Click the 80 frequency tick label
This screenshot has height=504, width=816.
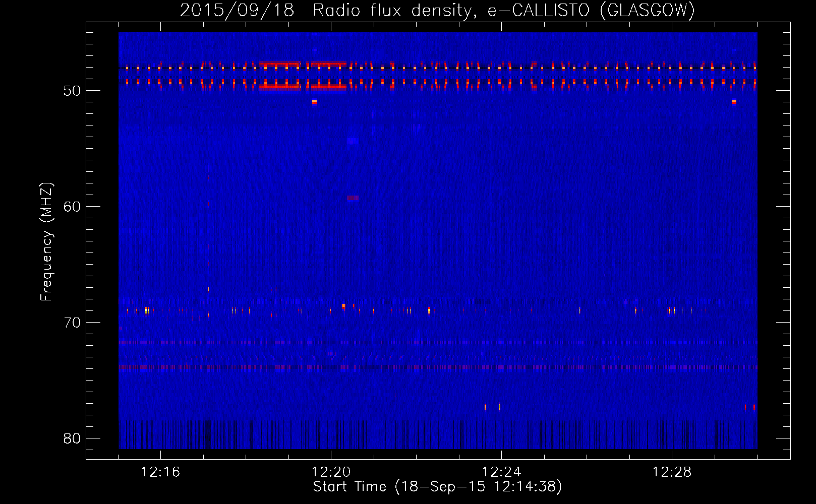[x=72, y=438]
